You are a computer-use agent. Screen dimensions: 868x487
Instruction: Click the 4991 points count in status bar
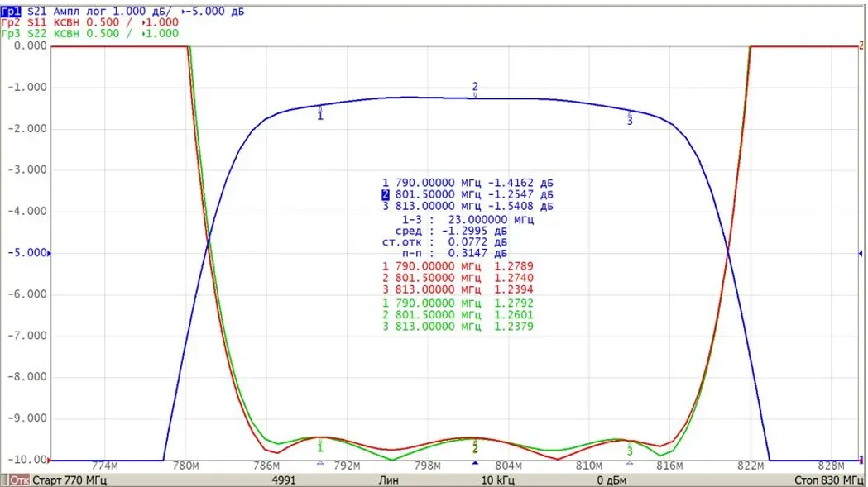284,480
